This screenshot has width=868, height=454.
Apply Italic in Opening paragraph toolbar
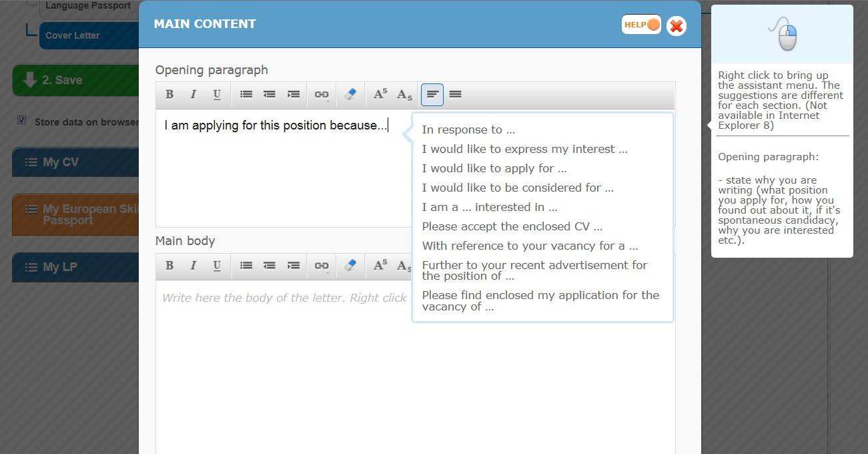coord(193,95)
